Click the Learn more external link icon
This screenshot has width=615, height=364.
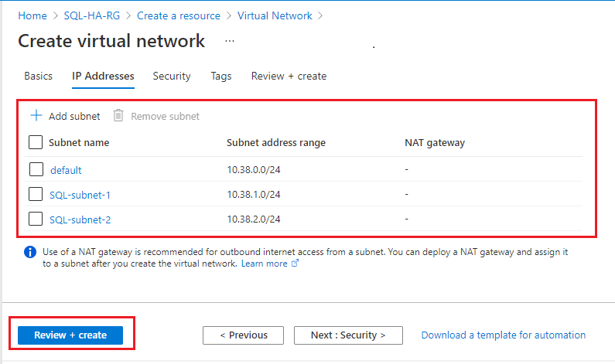(295, 264)
